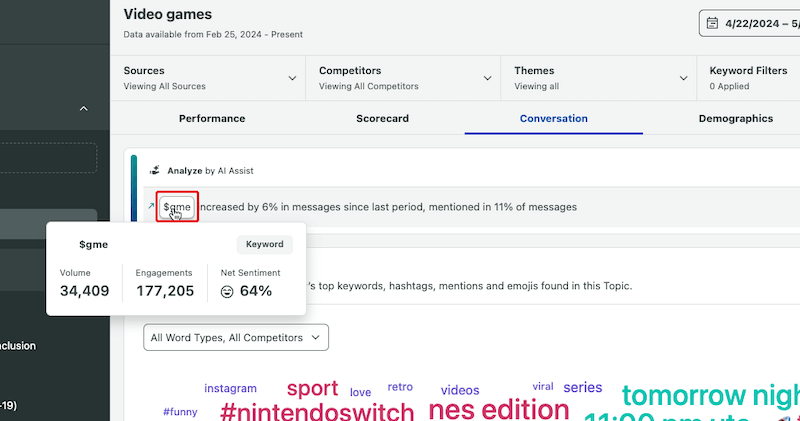
Task: Click the net sentiment smiley icon
Action: [227, 291]
